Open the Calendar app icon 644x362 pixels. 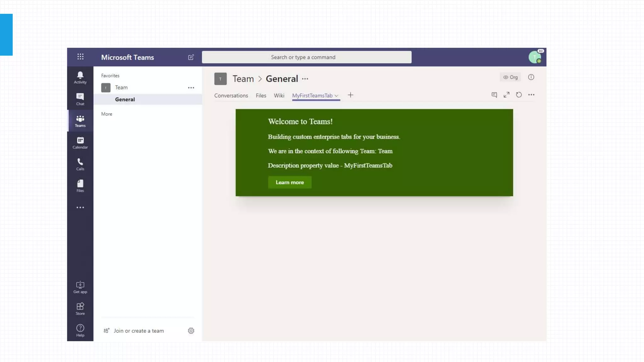(80, 142)
